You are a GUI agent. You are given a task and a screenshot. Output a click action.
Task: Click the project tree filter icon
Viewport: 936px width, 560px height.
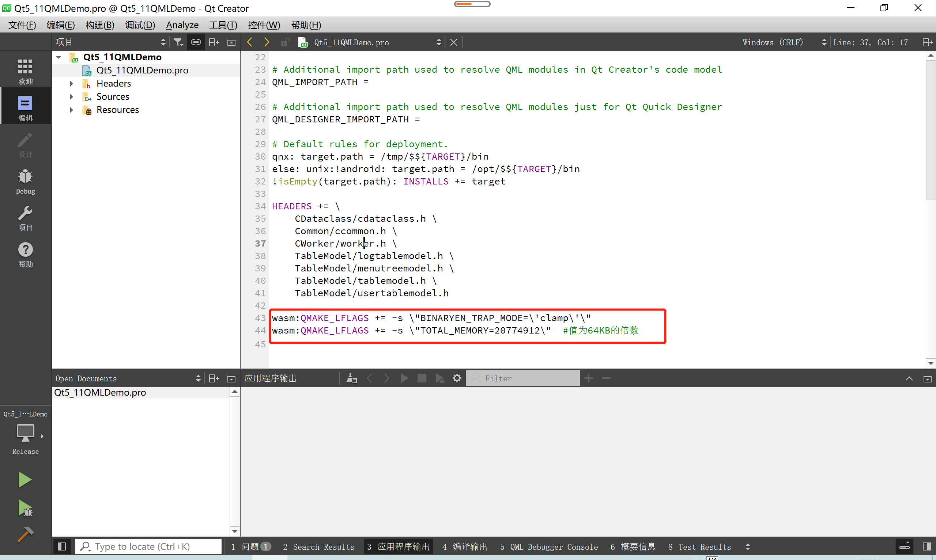(x=178, y=42)
